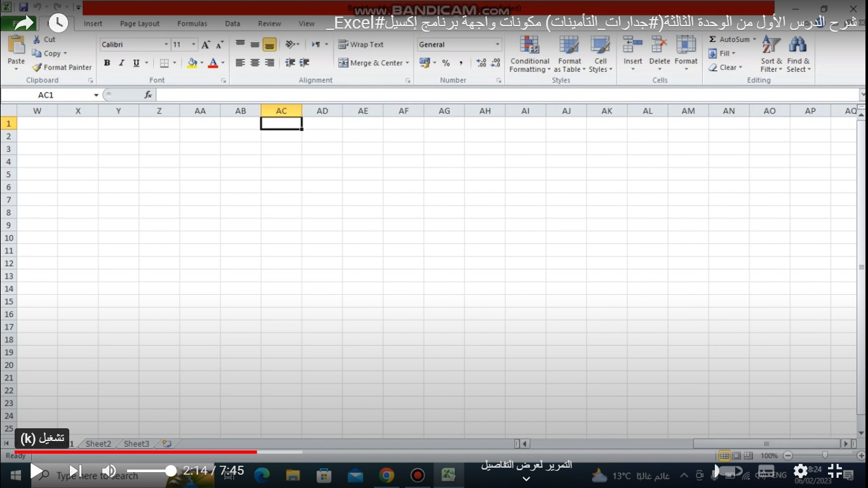The width and height of the screenshot is (868, 488).
Task: Click the Insert Worksheet tab icon
Action: point(166,444)
